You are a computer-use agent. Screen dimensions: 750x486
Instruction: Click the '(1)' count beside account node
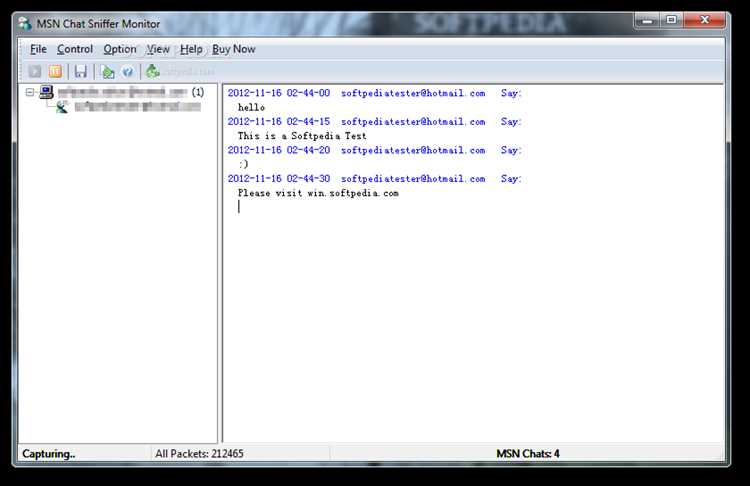click(198, 92)
